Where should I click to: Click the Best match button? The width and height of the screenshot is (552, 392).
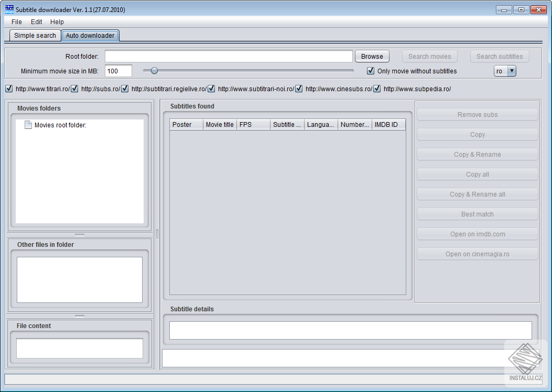[477, 214]
